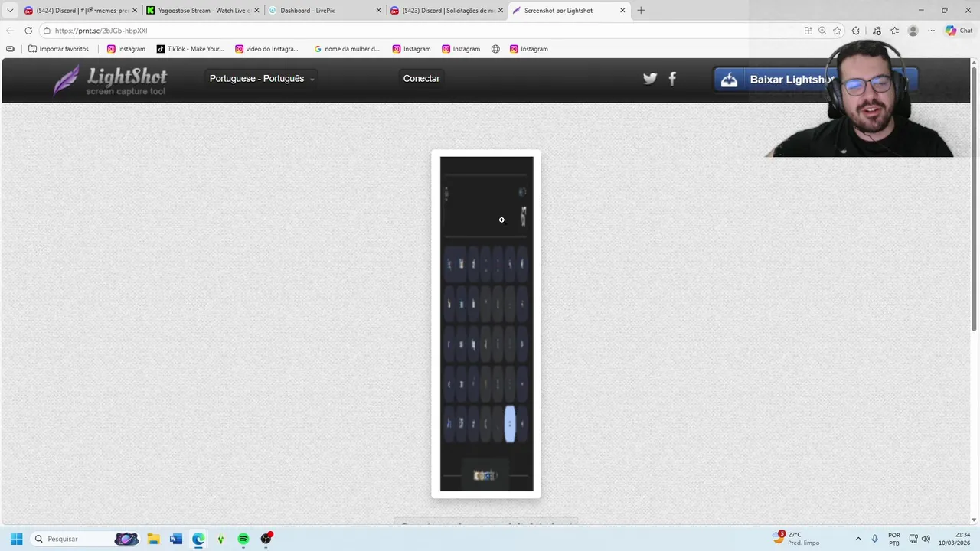Open the video do Instagra... bookmark
980x551 pixels.
coord(266,49)
